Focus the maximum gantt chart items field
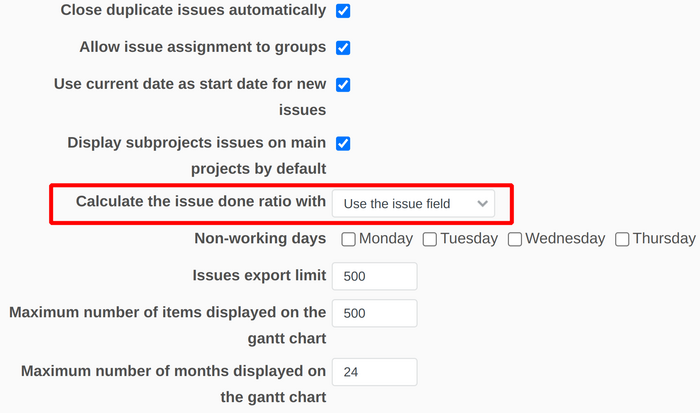The height and width of the screenshot is (413, 700). point(374,313)
